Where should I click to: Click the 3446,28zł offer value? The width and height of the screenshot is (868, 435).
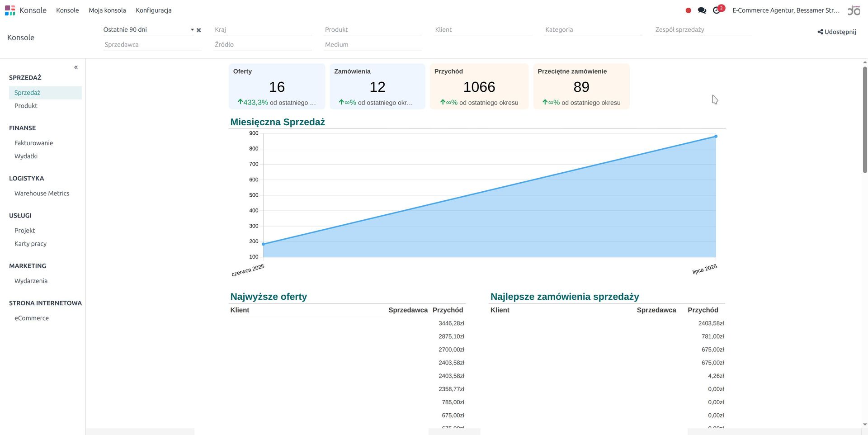click(x=451, y=323)
